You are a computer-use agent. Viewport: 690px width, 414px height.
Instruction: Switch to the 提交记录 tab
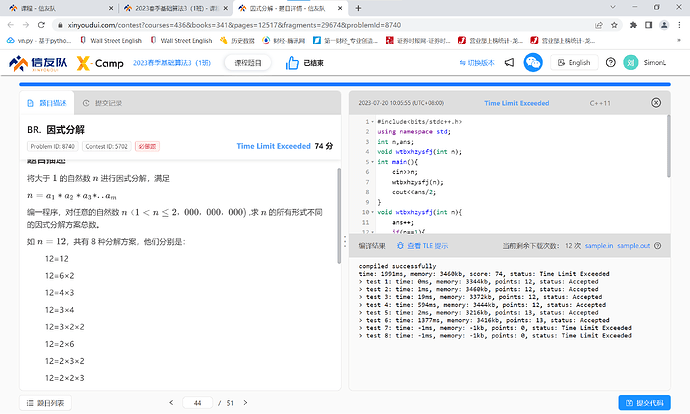pyautogui.click(x=102, y=103)
